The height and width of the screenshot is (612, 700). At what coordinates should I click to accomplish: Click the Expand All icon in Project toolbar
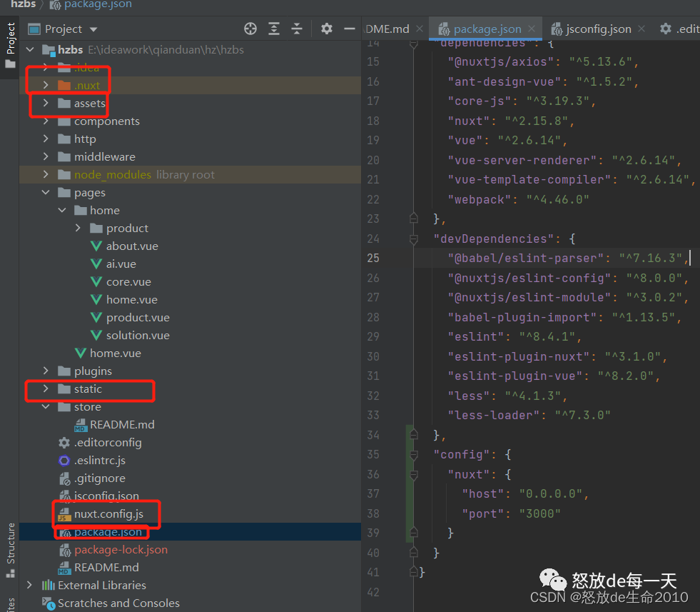[x=274, y=29]
